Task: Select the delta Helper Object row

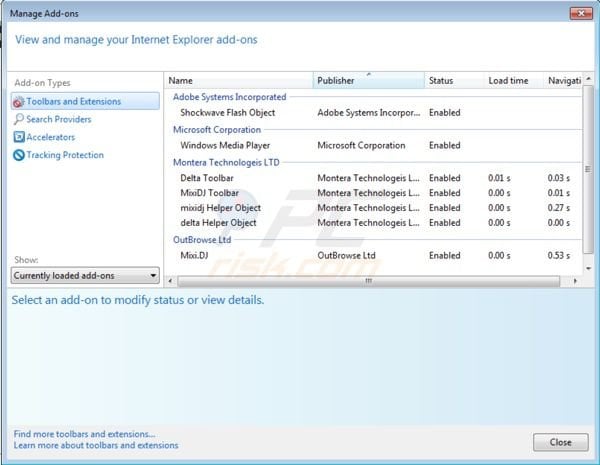Action: point(373,223)
